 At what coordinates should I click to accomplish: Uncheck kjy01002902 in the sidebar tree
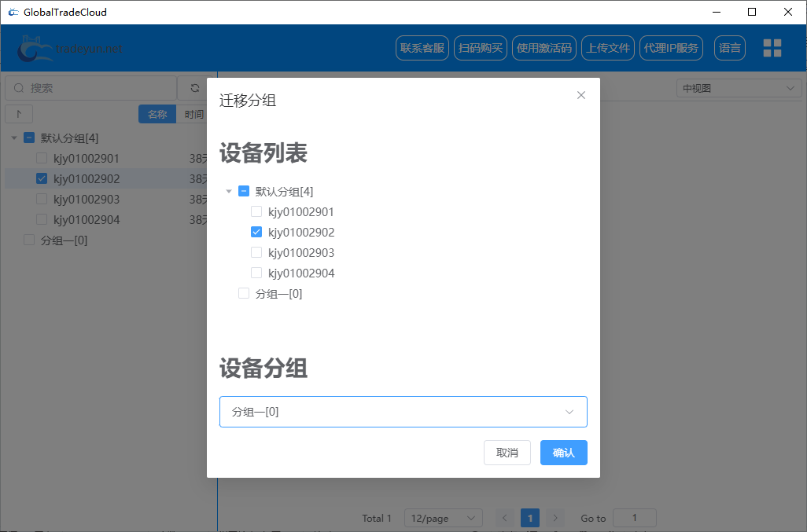tap(42, 178)
